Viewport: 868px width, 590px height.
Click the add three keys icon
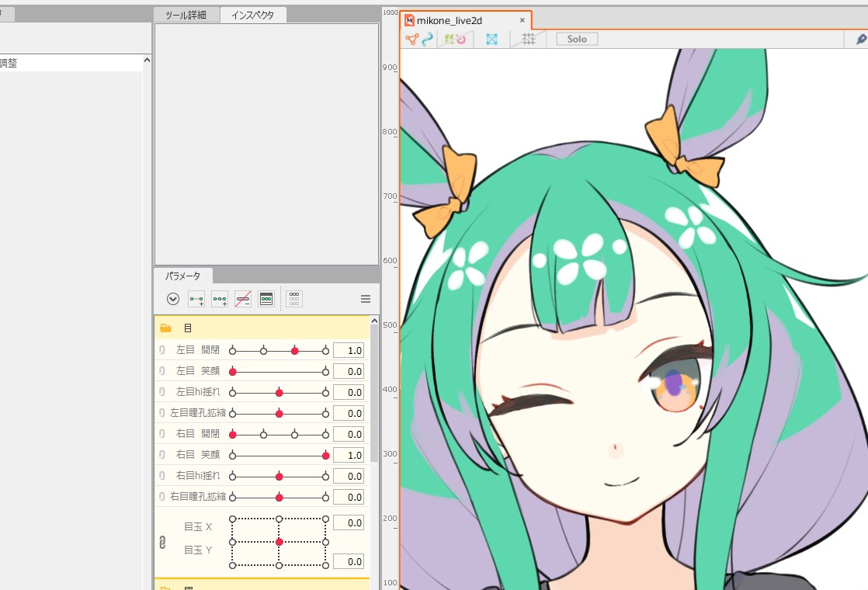(220, 299)
